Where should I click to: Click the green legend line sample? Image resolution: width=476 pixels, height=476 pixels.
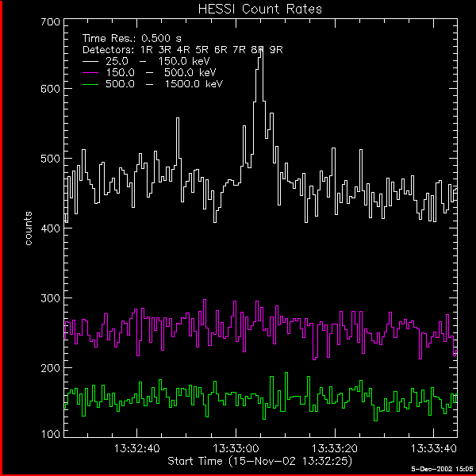click(90, 84)
